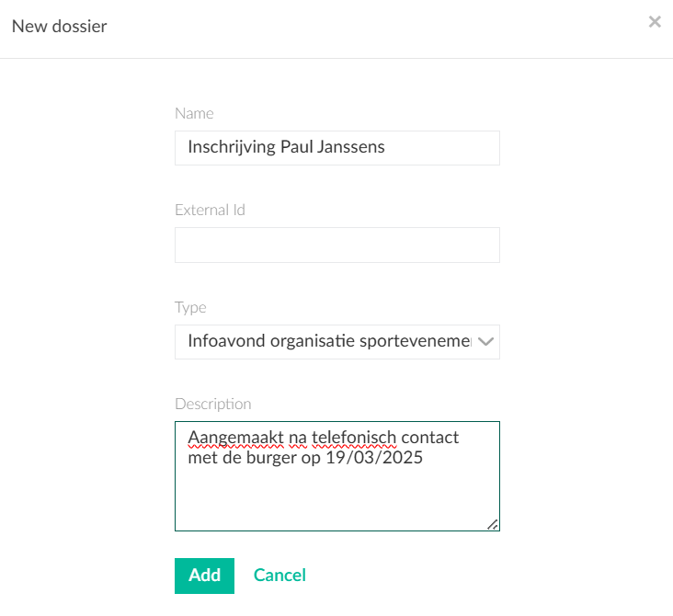Click the green Add button

click(x=204, y=576)
